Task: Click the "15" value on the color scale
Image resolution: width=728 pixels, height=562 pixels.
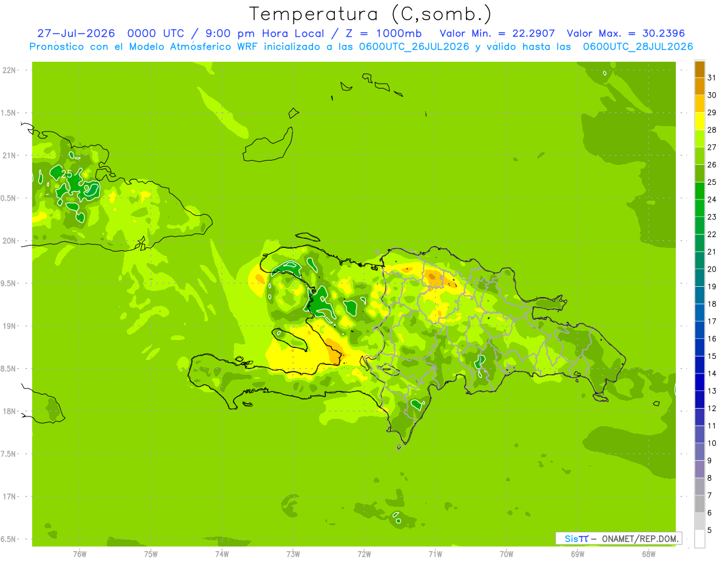Action: pos(712,356)
